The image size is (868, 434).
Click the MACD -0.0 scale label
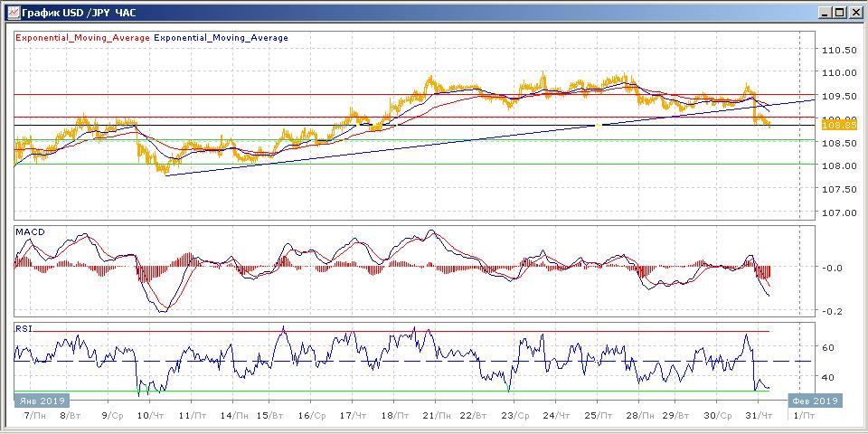(832, 268)
